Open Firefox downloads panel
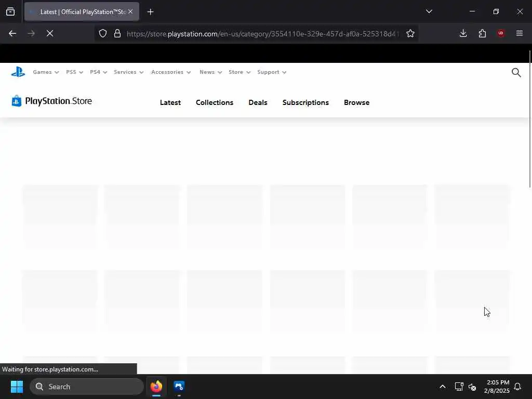The image size is (532, 399). click(463, 33)
